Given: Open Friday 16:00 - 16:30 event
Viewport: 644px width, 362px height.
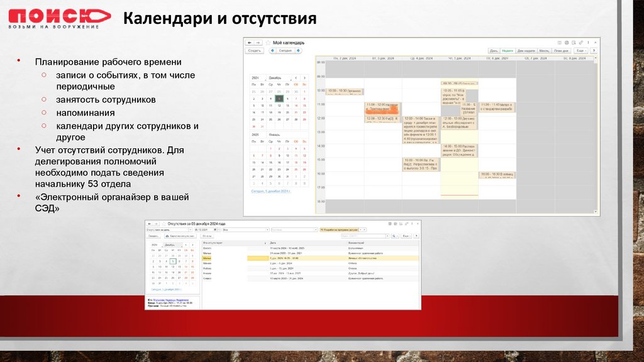Looking at the screenshot, I should 497,175.
